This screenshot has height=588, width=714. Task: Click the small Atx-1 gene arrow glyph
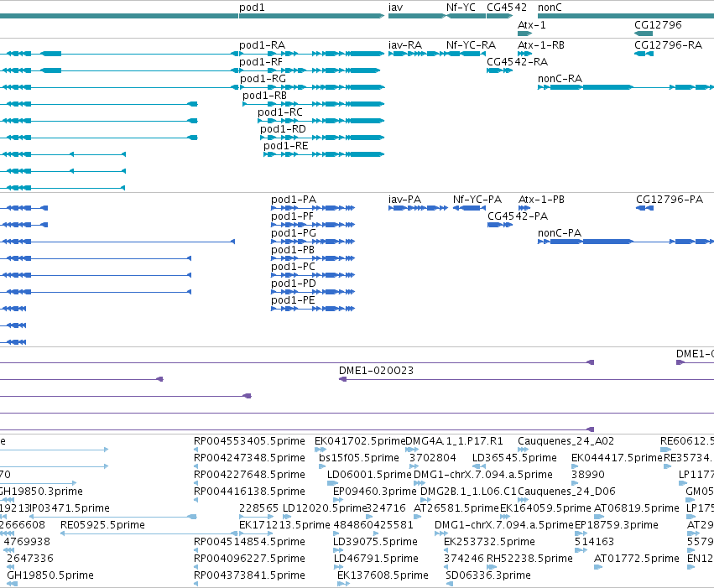tap(525, 34)
